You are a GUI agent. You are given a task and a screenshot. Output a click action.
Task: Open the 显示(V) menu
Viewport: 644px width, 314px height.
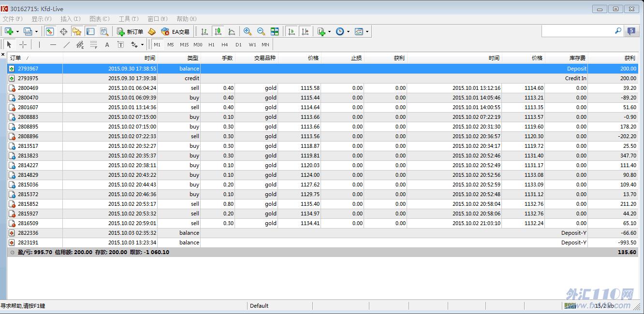coord(42,19)
